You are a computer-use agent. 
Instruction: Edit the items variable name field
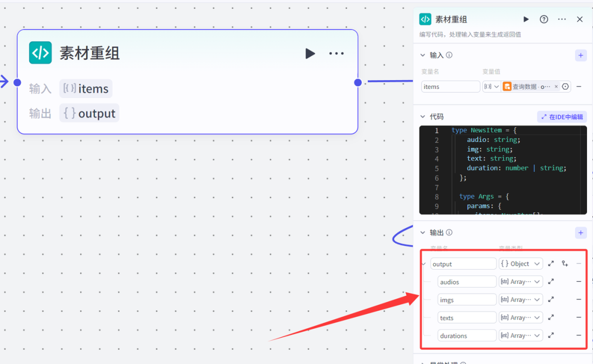click(x=450, y=87)
